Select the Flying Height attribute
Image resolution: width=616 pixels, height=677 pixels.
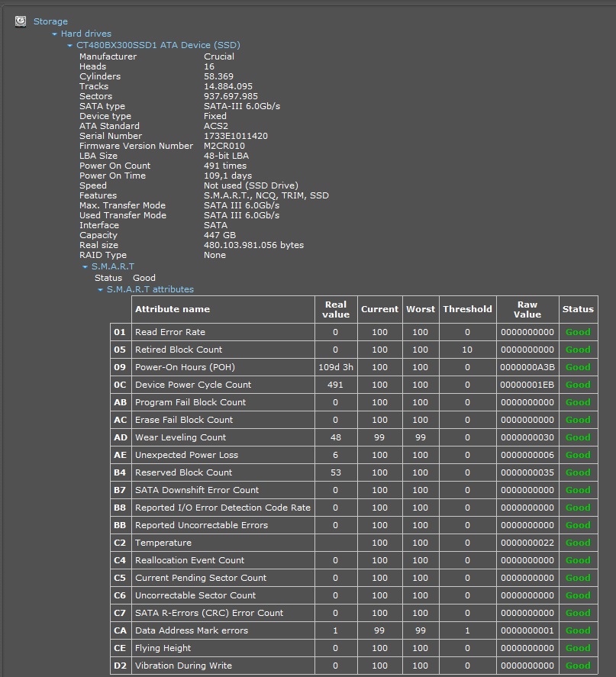(163, 648)
